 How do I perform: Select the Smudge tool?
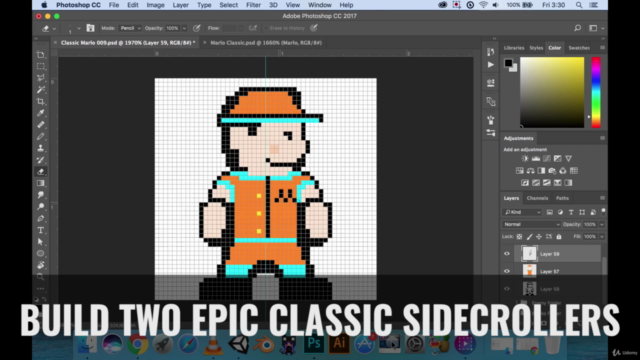tap(40, 195)
